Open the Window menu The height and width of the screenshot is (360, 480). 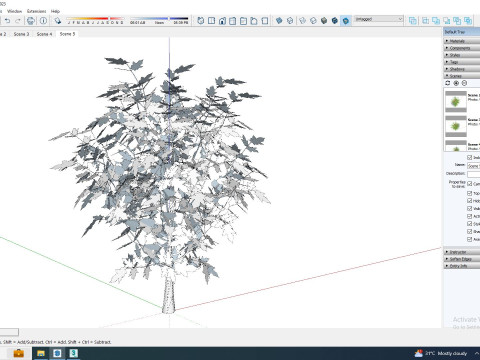coord(14,11)
